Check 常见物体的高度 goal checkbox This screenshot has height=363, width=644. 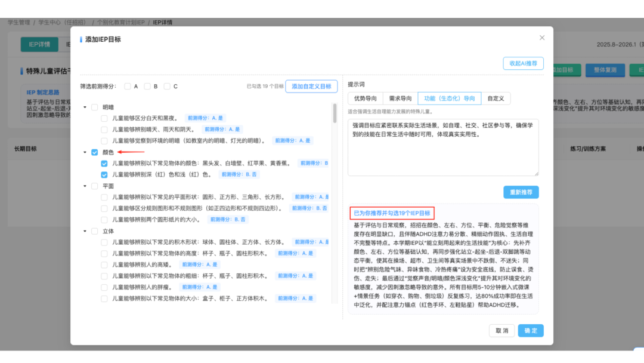[x=104, y=254]
